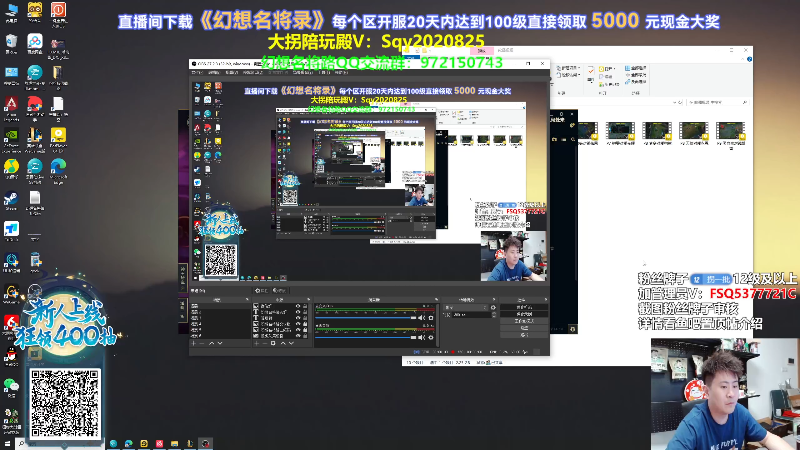The image size is (800, 450).
Task: Remove selected source with minus icon in OBS
Action: (265, 343)
